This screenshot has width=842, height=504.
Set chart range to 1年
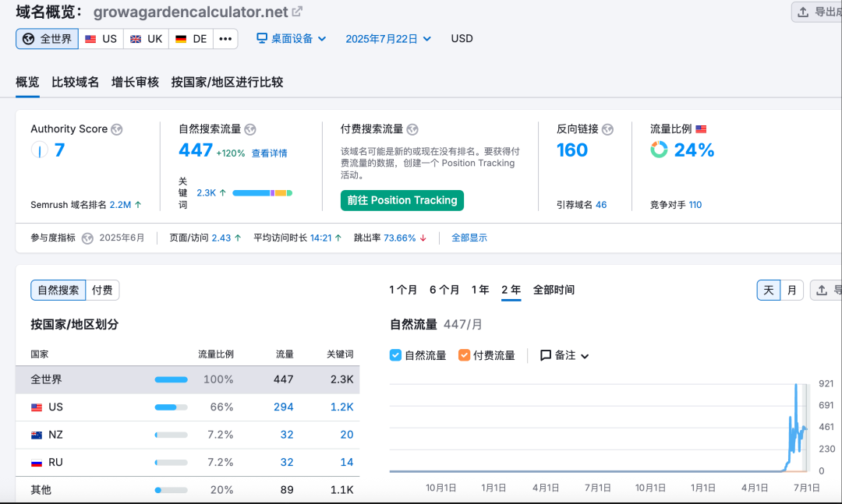480,290
